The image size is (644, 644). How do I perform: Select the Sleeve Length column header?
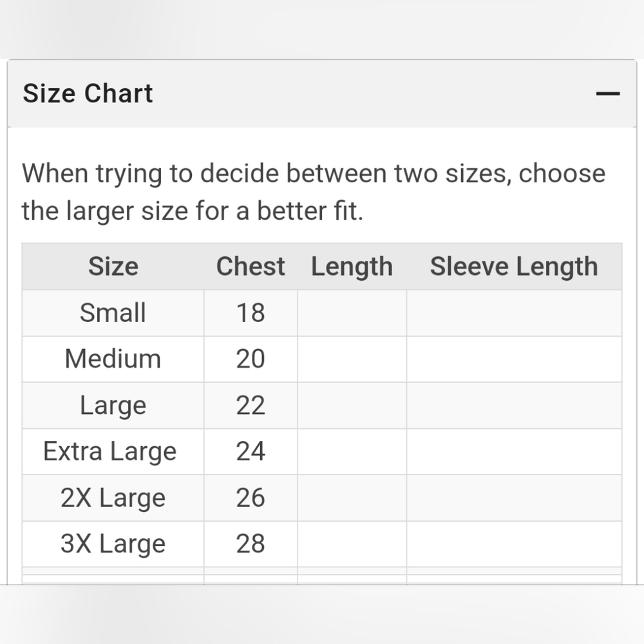click(514, 267)
